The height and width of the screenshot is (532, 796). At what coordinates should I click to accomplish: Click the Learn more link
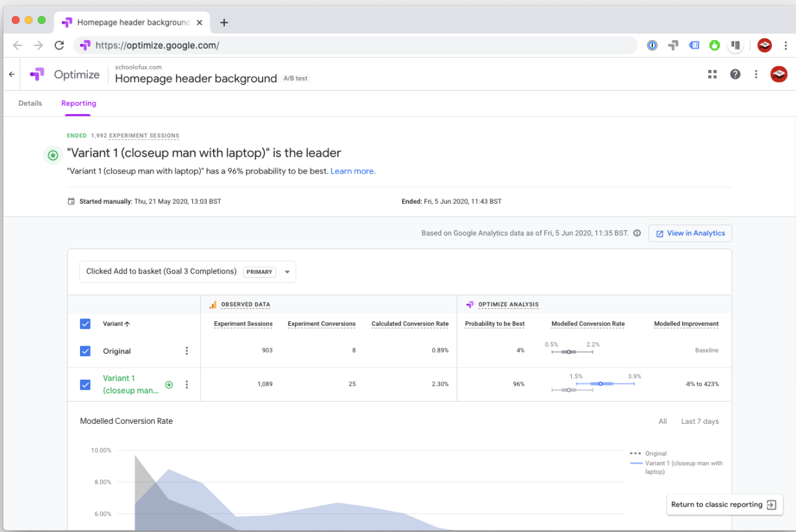[353, 171]
